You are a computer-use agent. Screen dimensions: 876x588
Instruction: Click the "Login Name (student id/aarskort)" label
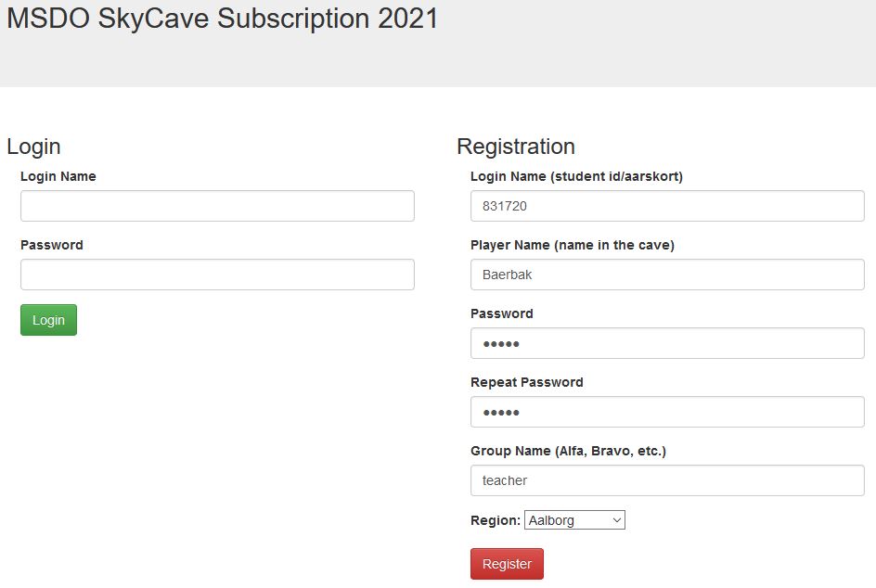pos(576,176)
